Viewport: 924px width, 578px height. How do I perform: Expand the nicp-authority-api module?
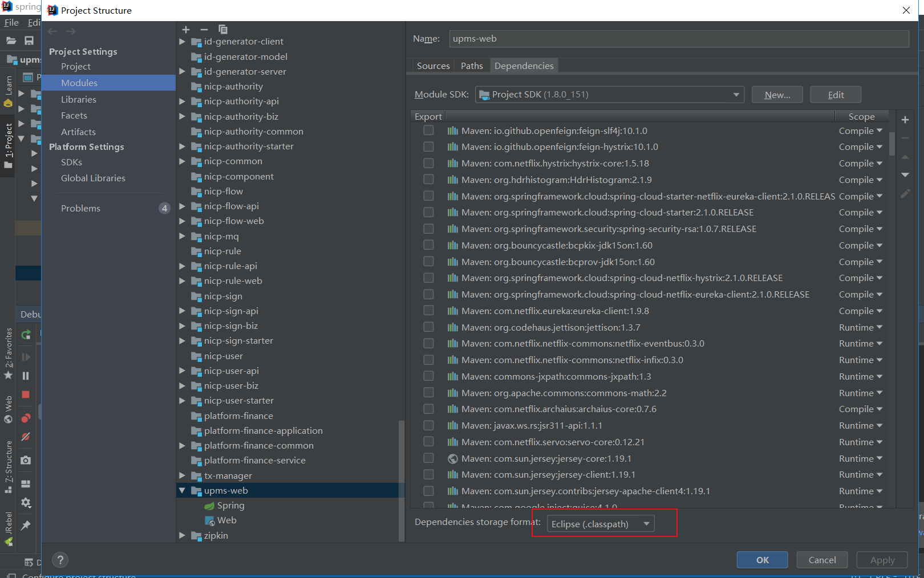click(182, 101)
